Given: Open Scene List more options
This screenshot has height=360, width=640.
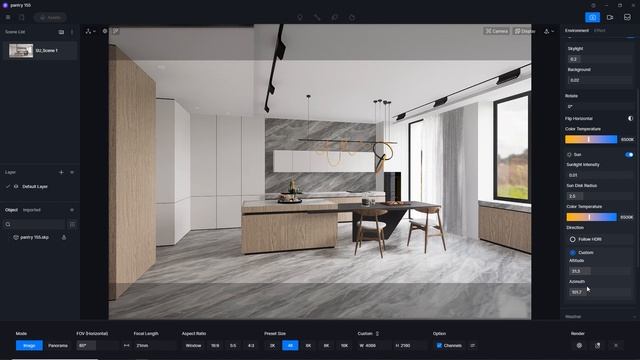Looking at the screenshot, I should click(72, 32).
